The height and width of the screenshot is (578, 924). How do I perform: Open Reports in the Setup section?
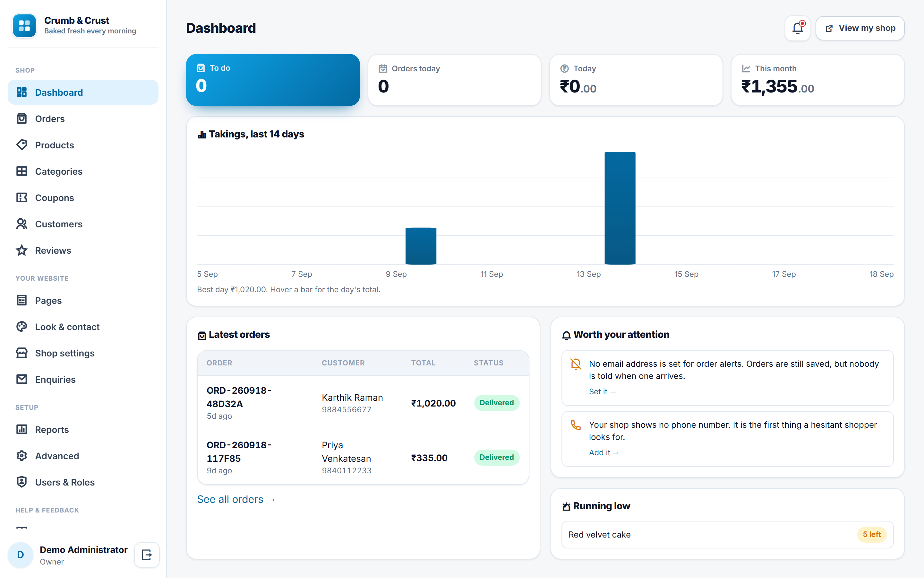83,429
